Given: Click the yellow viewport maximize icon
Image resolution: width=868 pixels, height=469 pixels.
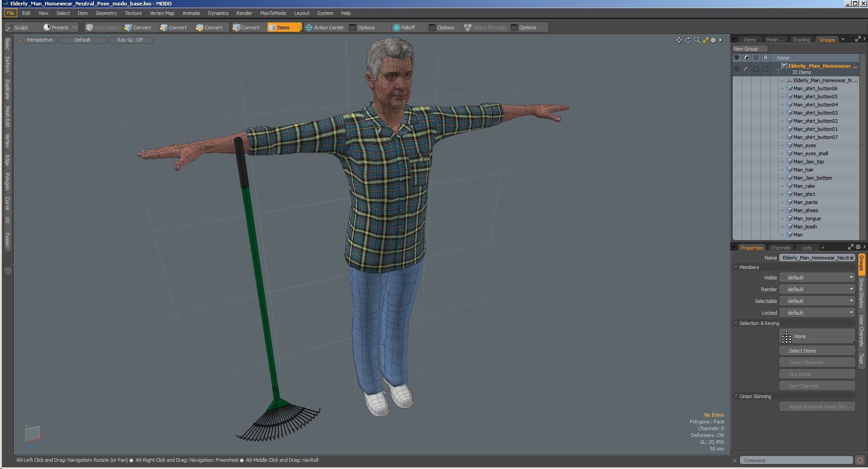Looking at the screenshot, I should (x=706, y=40).
